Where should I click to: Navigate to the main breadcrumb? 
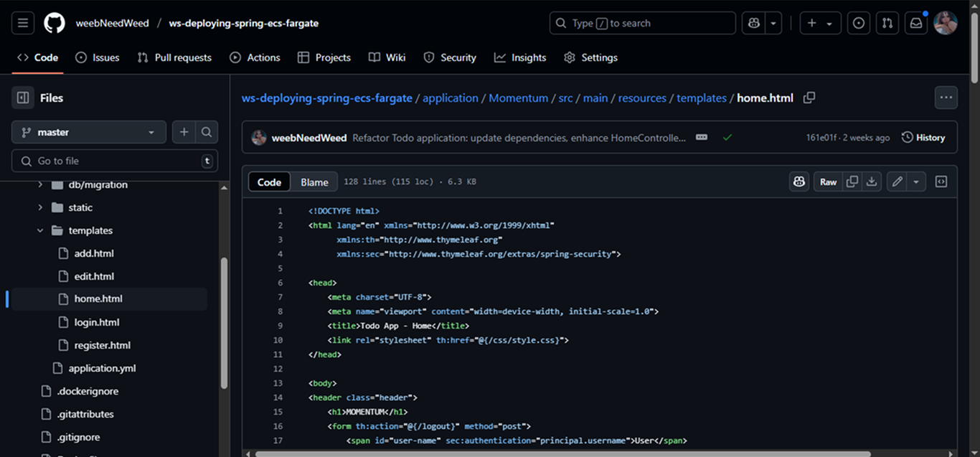(x=595, y=98)
